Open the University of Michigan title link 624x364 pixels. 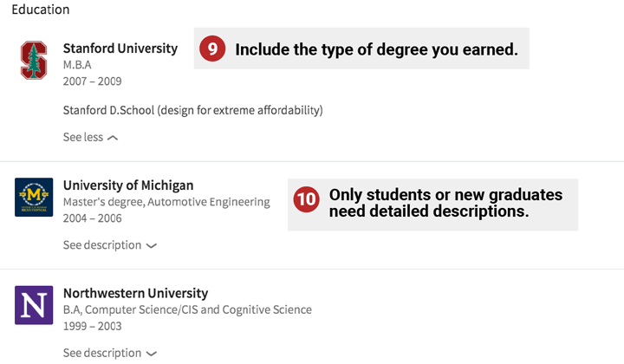[x=128, y=185]
